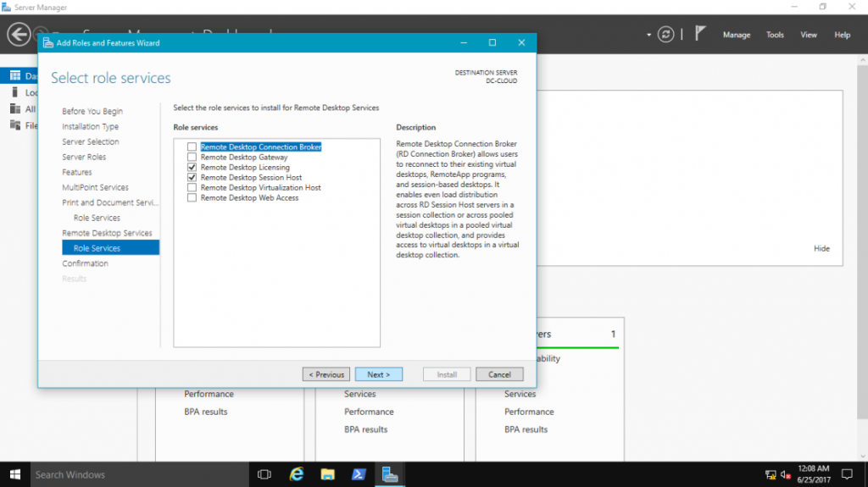This screenshot has width=868, height=487.
Task: Open Help menu in Server Manager
Action: click(842, 35)
